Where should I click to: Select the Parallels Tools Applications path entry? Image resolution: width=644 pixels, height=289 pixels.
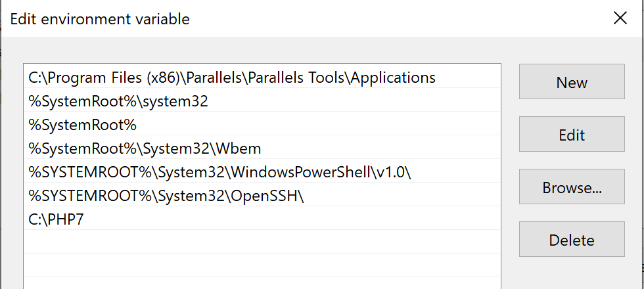pyautogui.click(x=231, y=78)
